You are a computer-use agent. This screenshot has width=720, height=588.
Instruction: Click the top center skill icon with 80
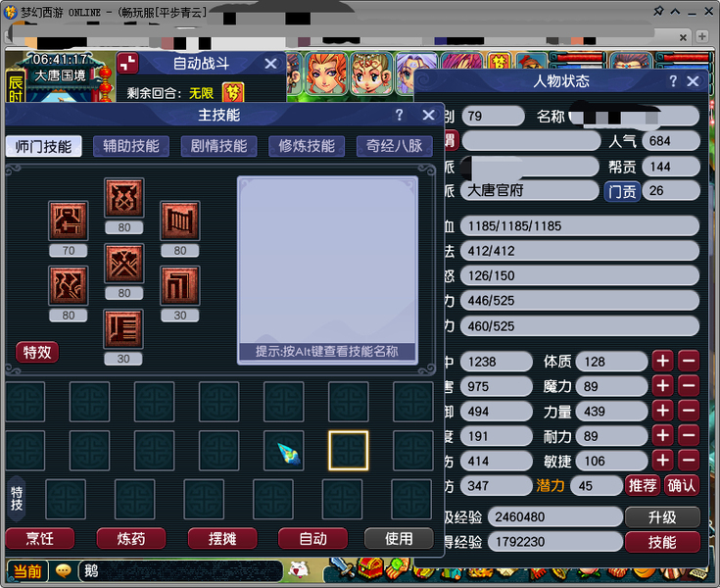pos(124,198)
